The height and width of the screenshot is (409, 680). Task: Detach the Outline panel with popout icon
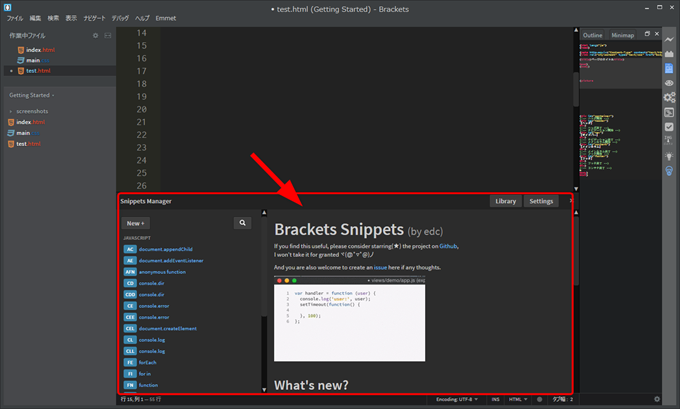tap(647, 34)
